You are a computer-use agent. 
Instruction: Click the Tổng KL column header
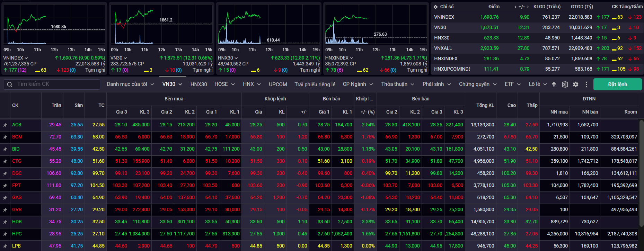[x=485, y=105]
